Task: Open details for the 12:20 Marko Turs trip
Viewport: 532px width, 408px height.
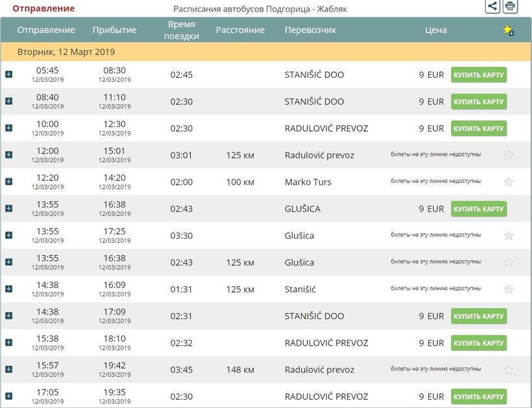Action: [x=9, y=182]
